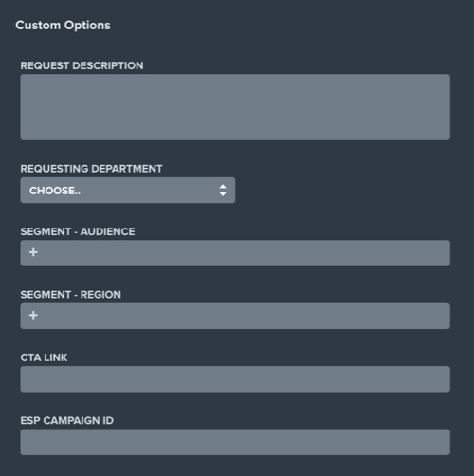The height and width of the screenshot is (476, 474).
Task: Focus the CTA Link input field
Action: pyautogui.click(x=235, y=379)
